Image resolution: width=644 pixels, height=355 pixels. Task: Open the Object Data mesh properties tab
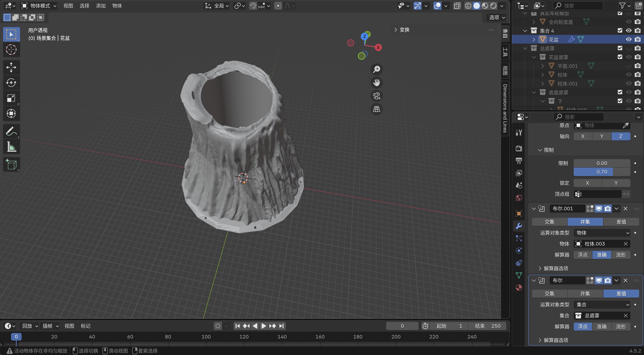pyautogui.click(x=519, y=275)
